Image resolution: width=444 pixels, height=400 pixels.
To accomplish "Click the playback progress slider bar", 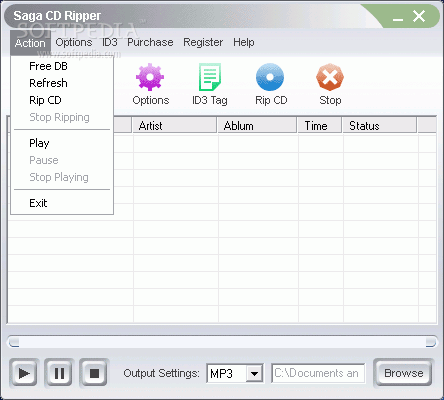I will point(222,342).
